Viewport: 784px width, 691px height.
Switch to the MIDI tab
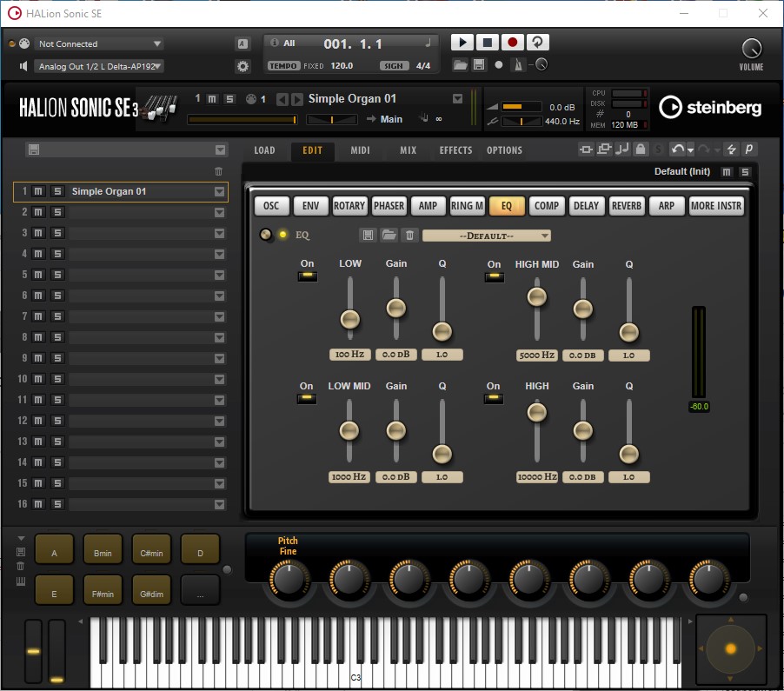pos(360,150)
